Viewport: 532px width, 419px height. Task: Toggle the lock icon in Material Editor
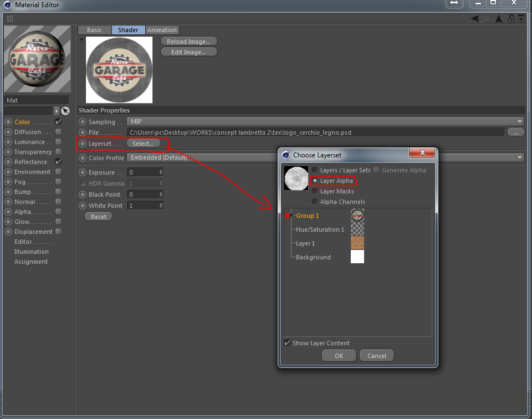tap(511, 19)
